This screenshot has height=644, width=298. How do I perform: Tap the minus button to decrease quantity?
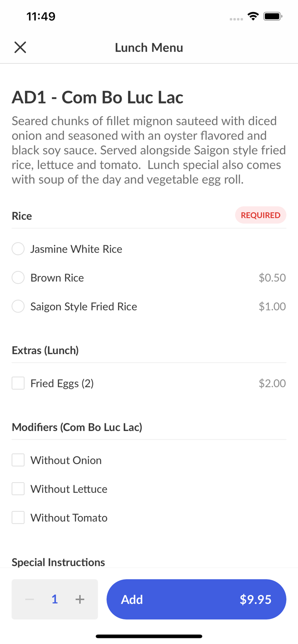(x=29, y=599)
